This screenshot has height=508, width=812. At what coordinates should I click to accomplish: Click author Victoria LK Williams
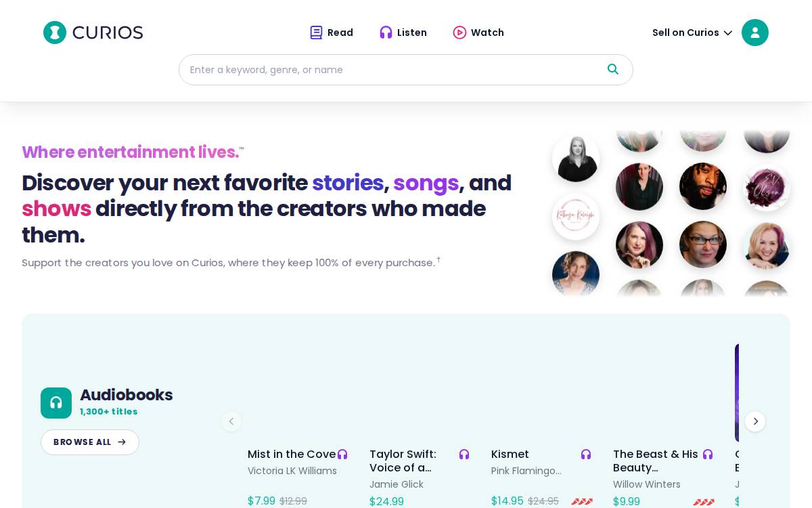pos(292,471)
